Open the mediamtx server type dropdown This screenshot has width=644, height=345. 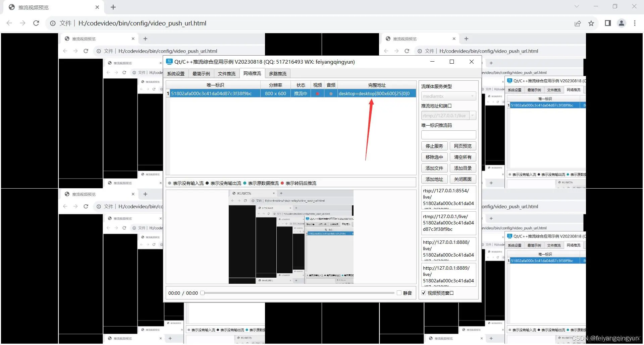448,96
